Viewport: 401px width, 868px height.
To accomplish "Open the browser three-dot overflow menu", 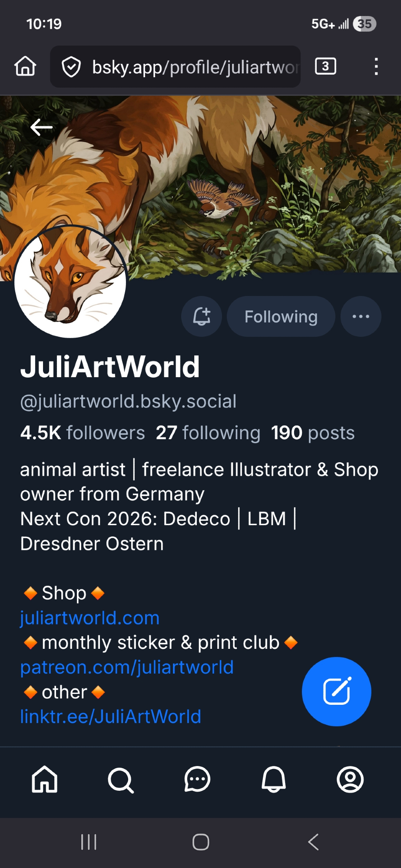I will point(376,66).
